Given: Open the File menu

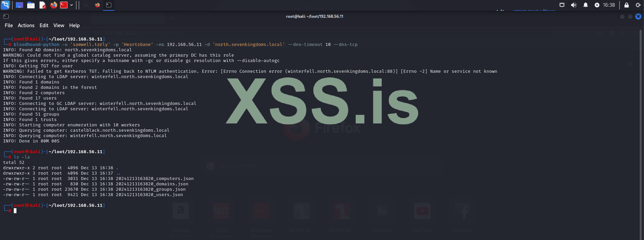Looking at the screenshot, I should pyautogui.click(x=9, y=25).
